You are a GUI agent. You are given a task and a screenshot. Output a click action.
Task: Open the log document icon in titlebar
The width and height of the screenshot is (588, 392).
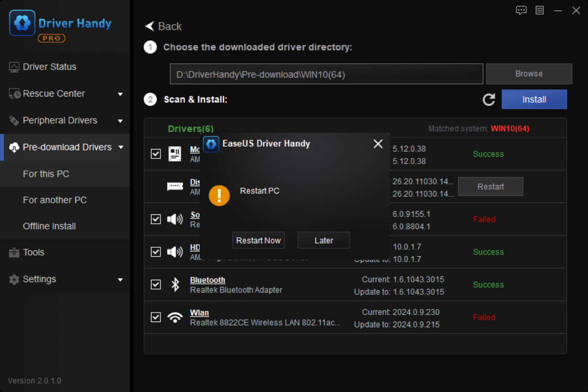540,10
